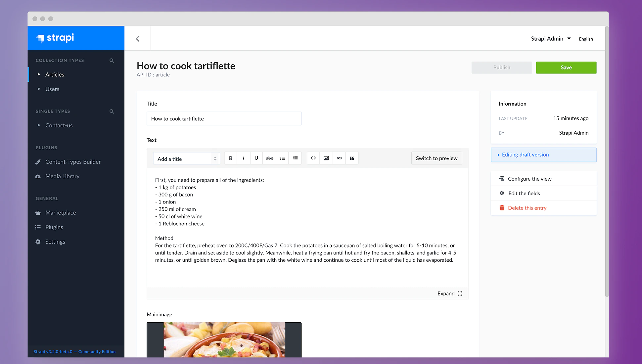
Task: Open Content-Types Builder plugin
Action: tap(73, 161)
